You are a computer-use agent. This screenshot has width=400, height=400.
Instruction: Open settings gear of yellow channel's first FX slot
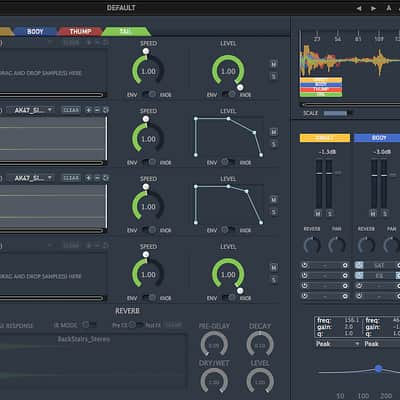(345, 265)
